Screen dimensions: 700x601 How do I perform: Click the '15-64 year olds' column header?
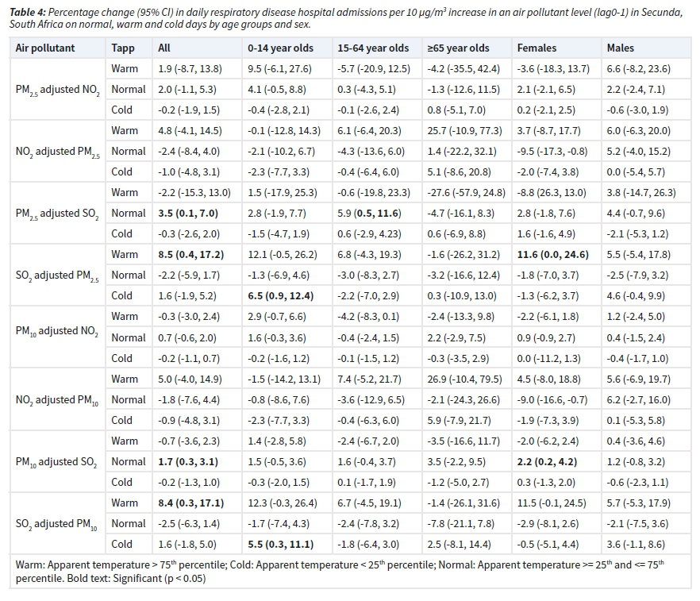(x=372, y=48)
